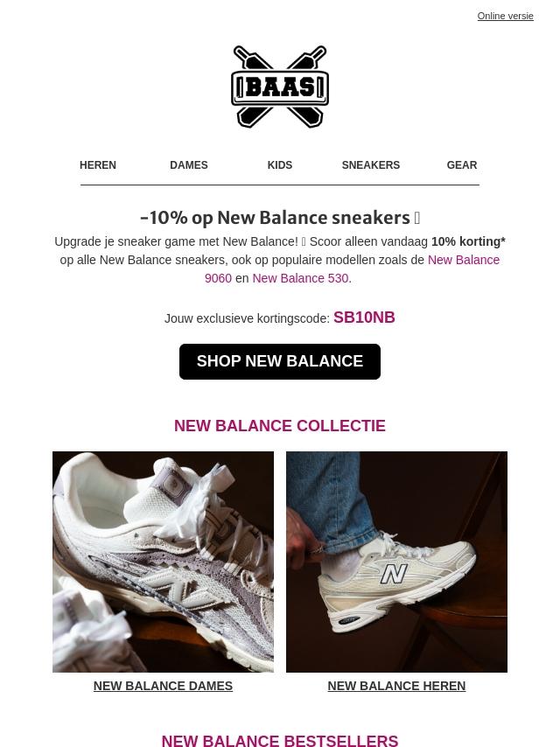Click the NEW BALANCE COLLECTIE heading
Viewport: 560px width, 747px height.
[280, 425]
